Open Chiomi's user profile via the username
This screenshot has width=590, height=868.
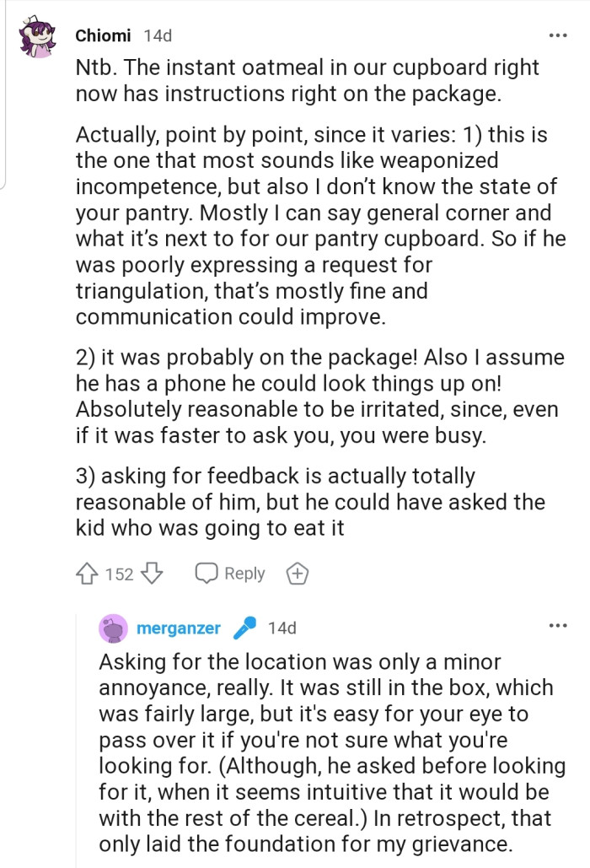[103, 35]
